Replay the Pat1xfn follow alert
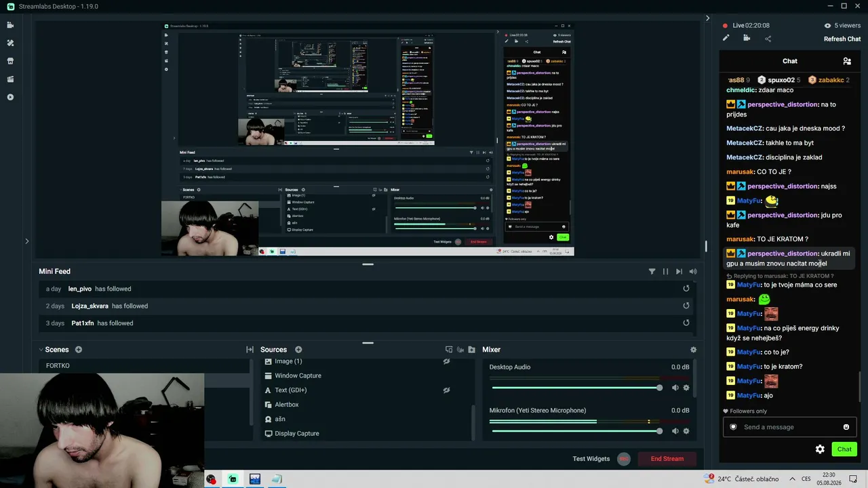This screenshot has width=868, height=488. 686,323
